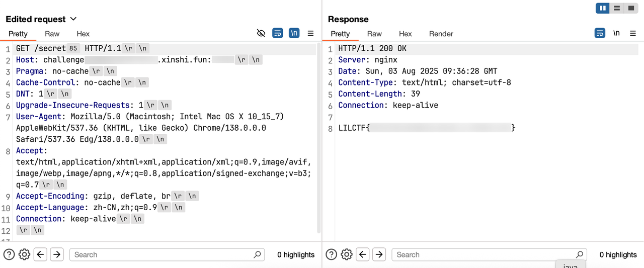
Task: Toggle line wrap icon in request panel
Action: point(277,33)
